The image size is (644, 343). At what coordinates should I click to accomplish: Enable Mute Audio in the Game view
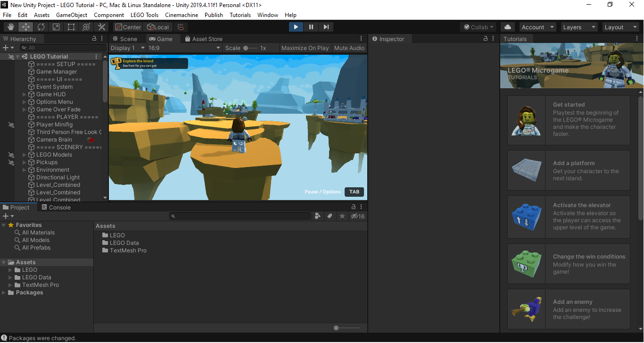349,48
